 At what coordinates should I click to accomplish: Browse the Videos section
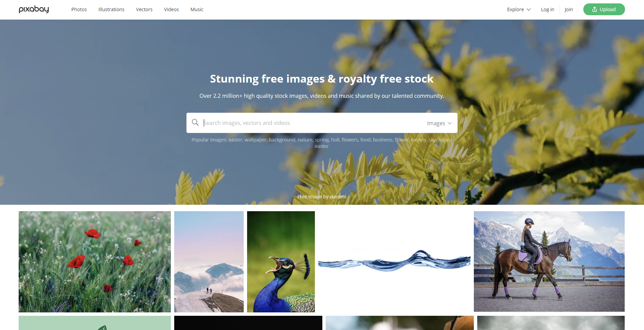click(x=171, y=9)
